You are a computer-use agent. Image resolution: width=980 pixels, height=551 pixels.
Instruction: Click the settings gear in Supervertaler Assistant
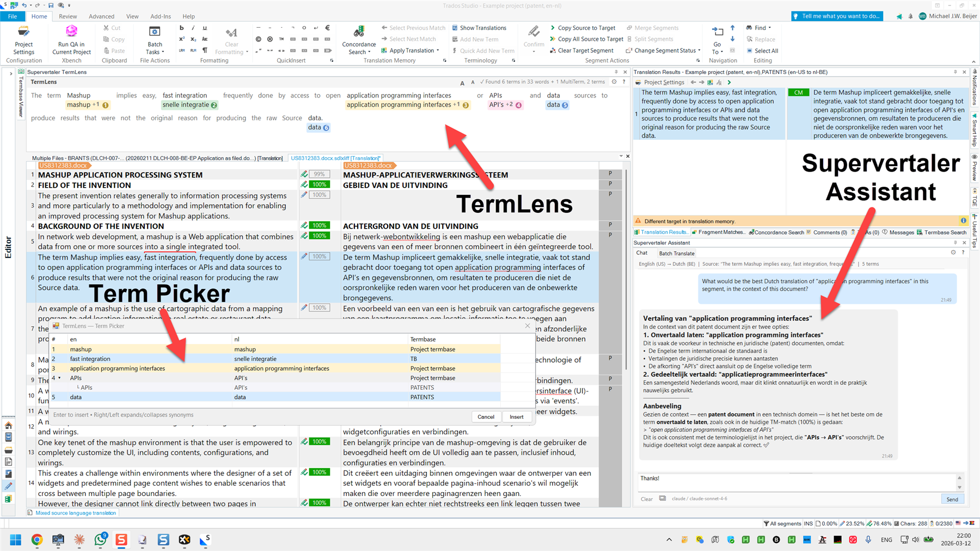(x=953, y=252)
